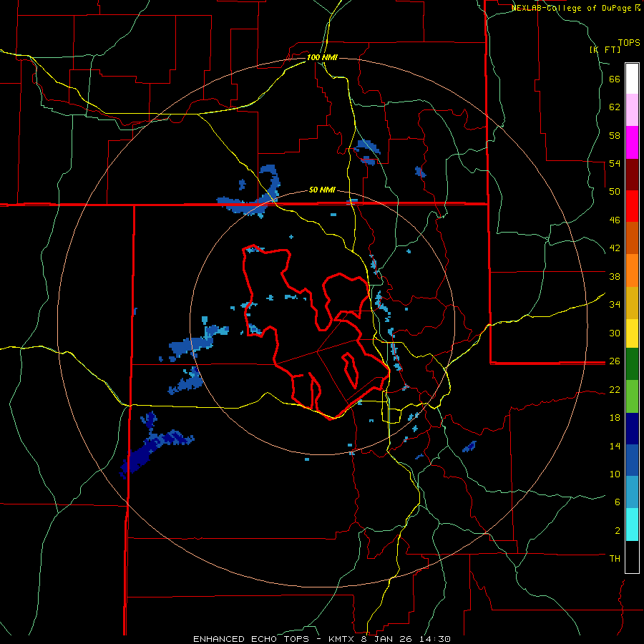Click the "14" legend value
The width and height of the screenshot is (644, 644).
615,446
